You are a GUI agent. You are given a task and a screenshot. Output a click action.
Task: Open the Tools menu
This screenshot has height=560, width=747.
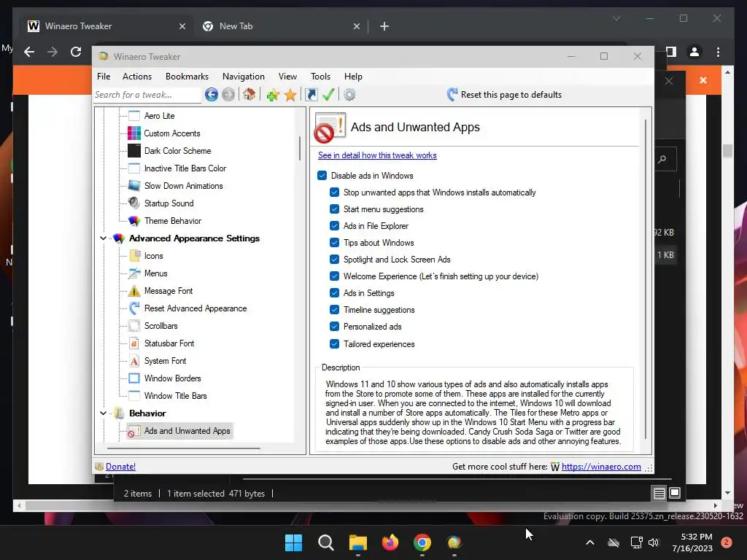coord(320,77)
